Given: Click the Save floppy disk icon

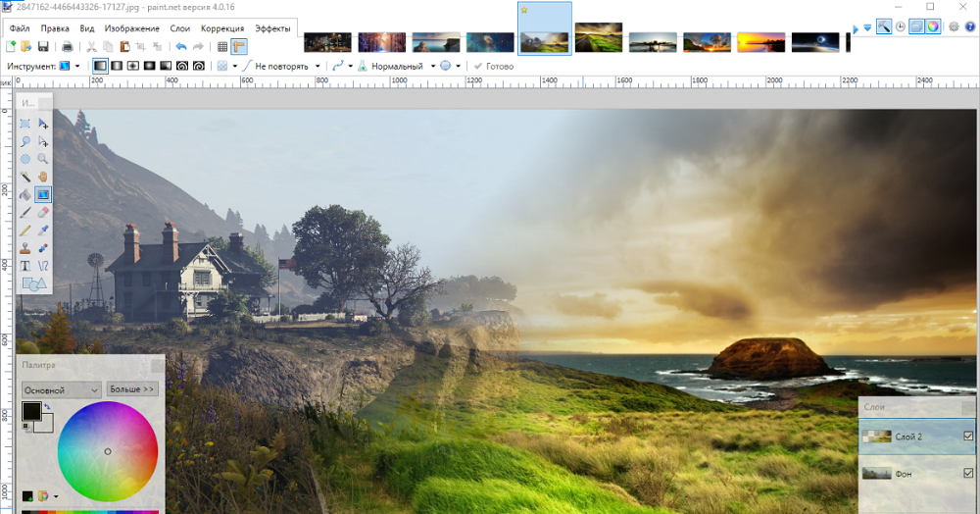Looking at the screenshot, I should 43,46.
